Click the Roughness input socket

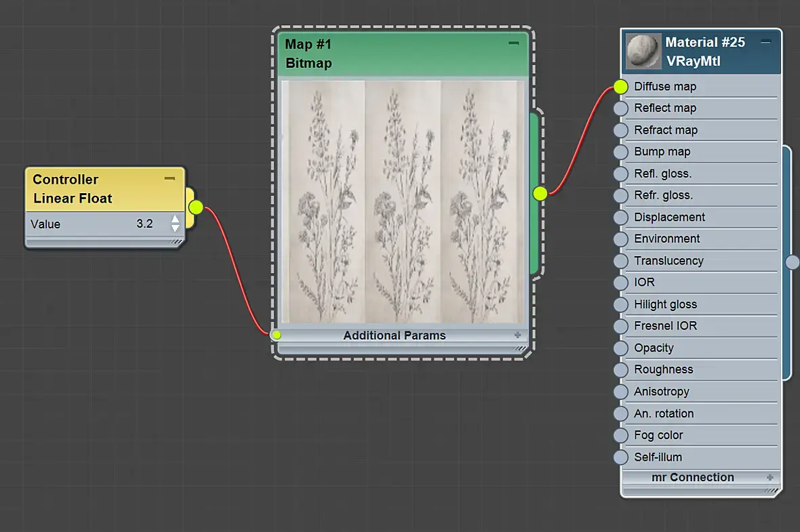coord(620,370)
